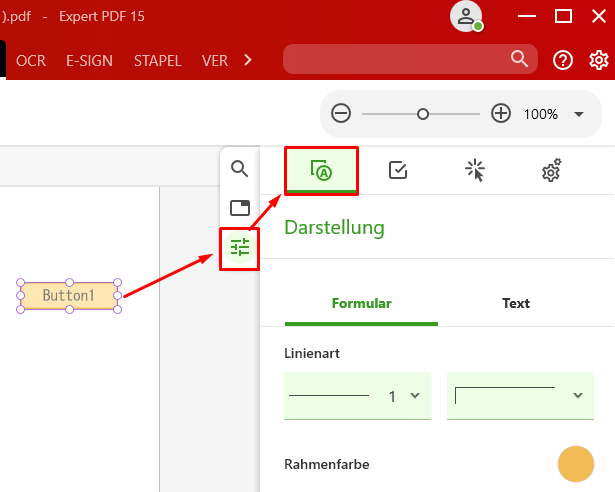The width and height of the screenshot is (615, 492).
Task: Expand more ribbon tabs with right chevron
Action: pyautogui.click(x=247, y=60)
